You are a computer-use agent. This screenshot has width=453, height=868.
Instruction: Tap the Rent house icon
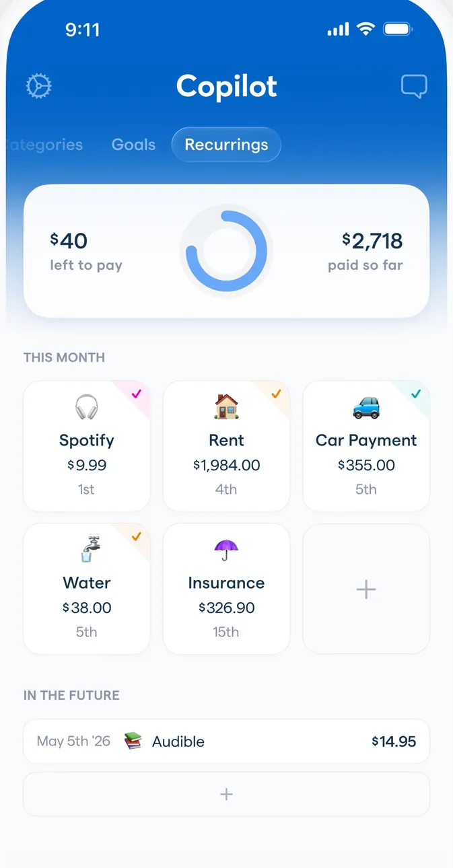pyautogui.click(x=226, y=407)
